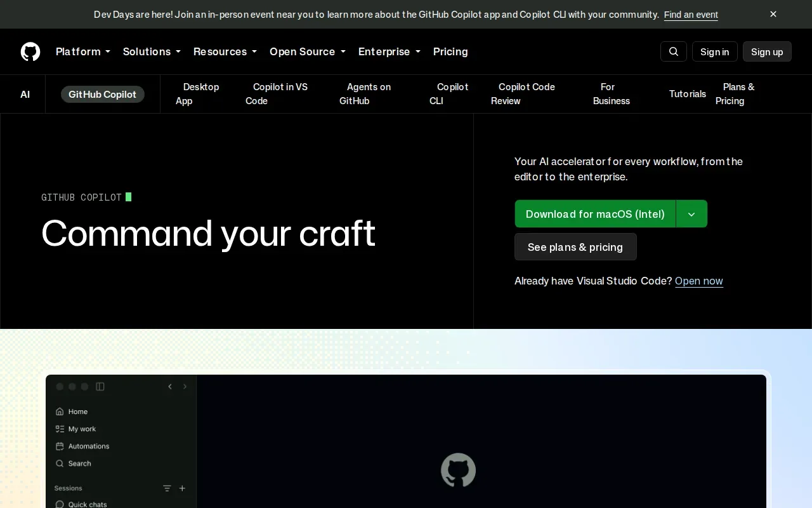Toggle the sidebar panel icon in app preview
This screenshot has height=508, width=812.
(x=100, y=386)
